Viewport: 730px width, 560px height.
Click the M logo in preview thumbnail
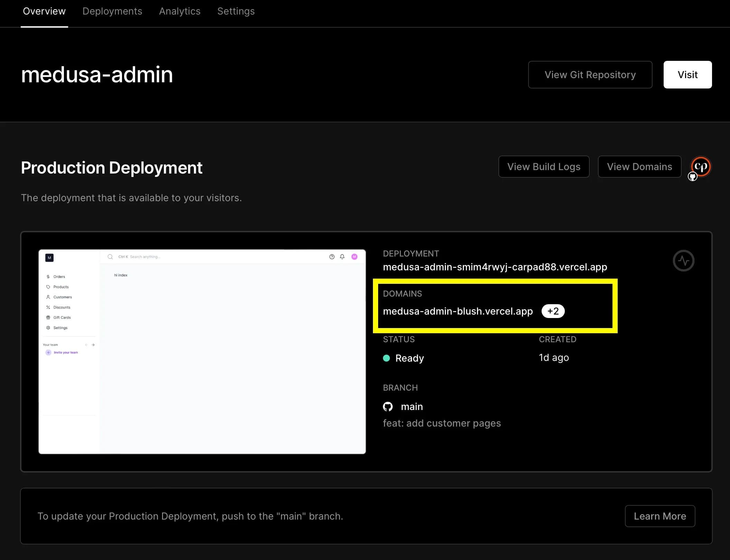(x=49, y=258)
